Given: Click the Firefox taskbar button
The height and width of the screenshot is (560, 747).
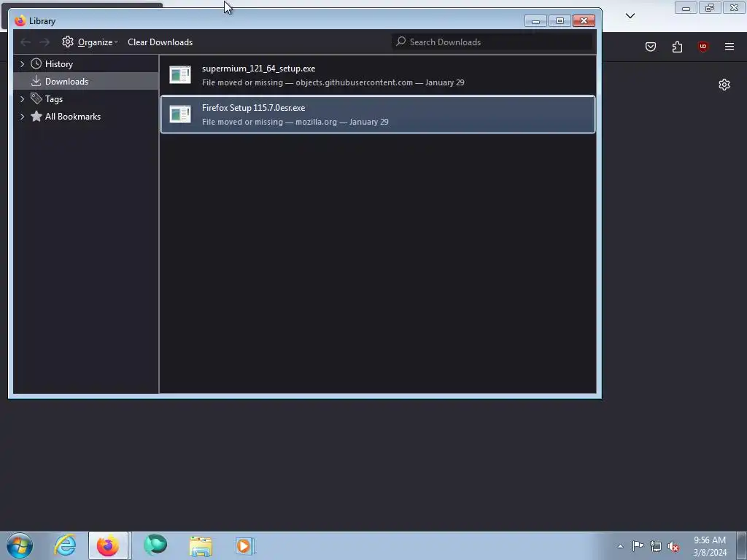Looking at the screenshot, I should 108,545.
